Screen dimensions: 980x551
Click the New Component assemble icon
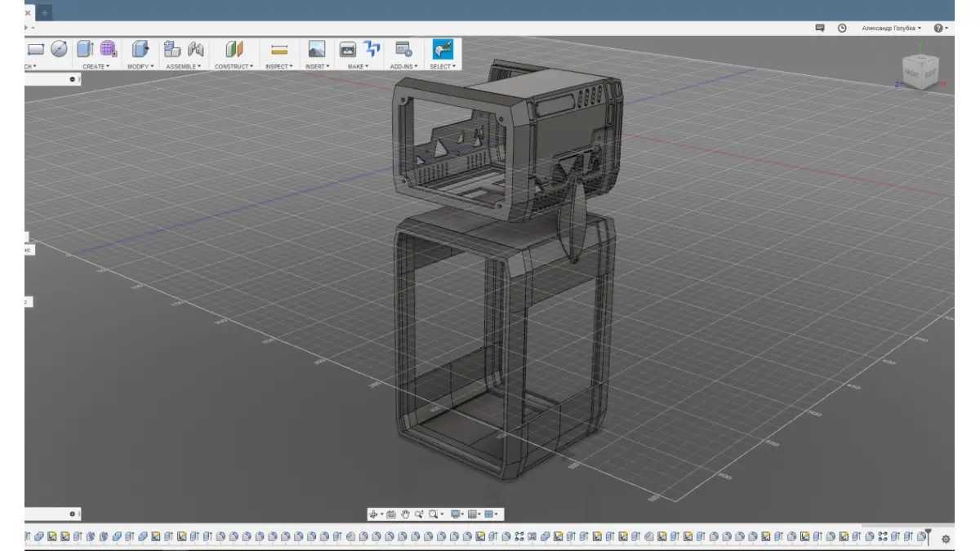(171, 49)
